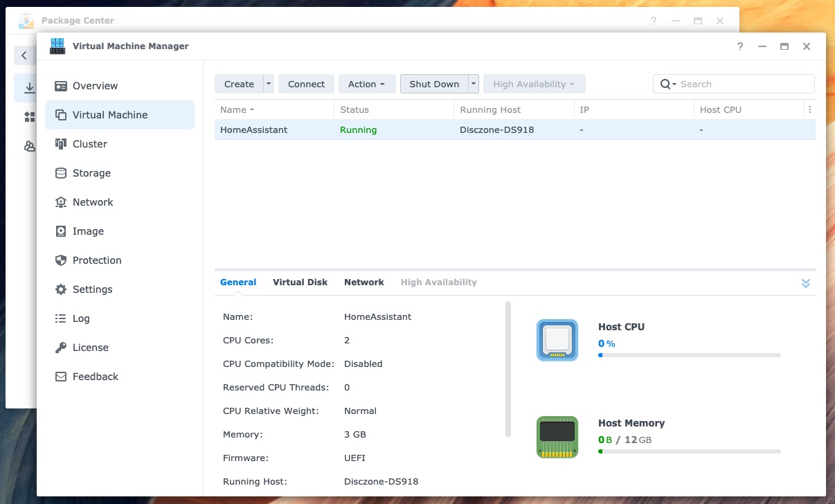Select Virtual Machine in the sidebar
Image resolution: width=835 pixels, height=504 pixels.
[x=120, y=115]
